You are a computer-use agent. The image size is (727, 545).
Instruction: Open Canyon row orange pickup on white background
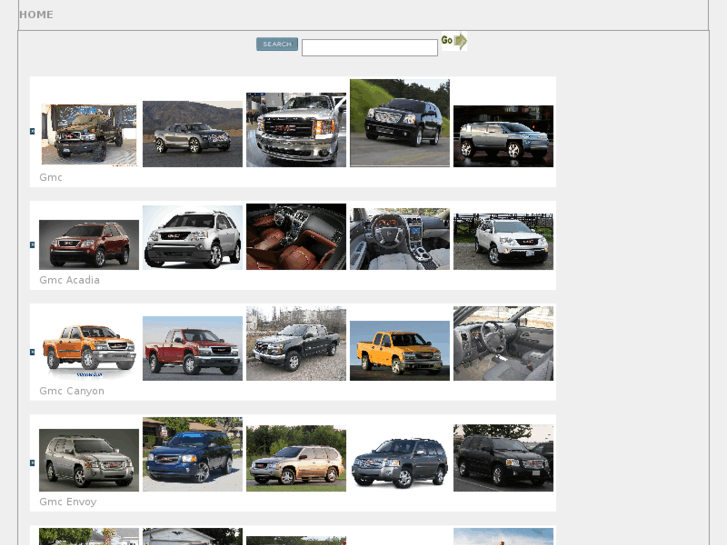click(x=89, y=352)
